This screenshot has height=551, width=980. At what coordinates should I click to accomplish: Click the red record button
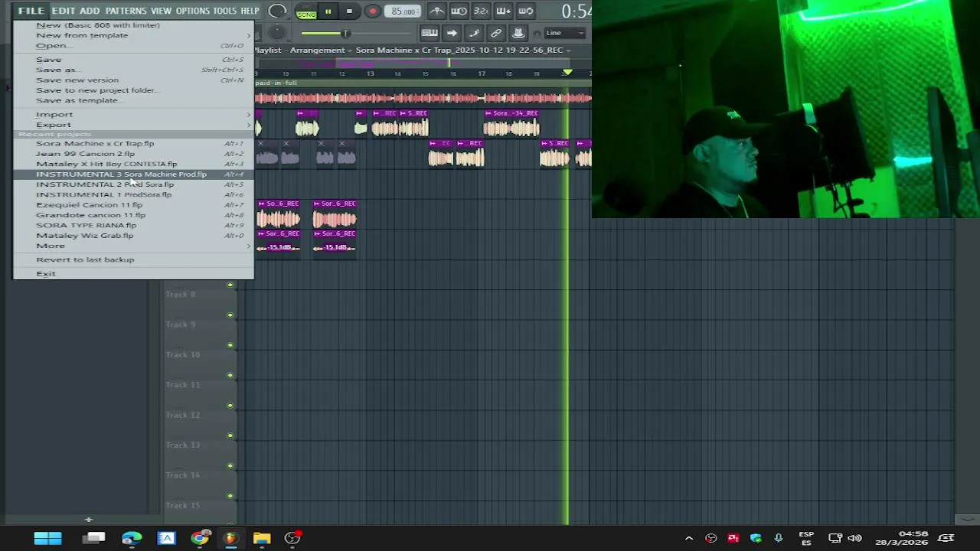tap(373, 11)
